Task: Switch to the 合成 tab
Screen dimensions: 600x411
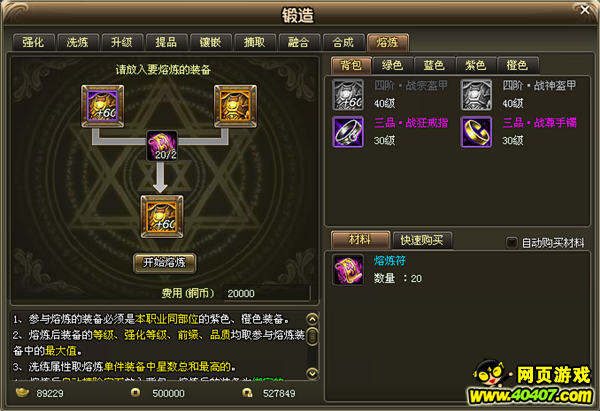Action: 343,42
